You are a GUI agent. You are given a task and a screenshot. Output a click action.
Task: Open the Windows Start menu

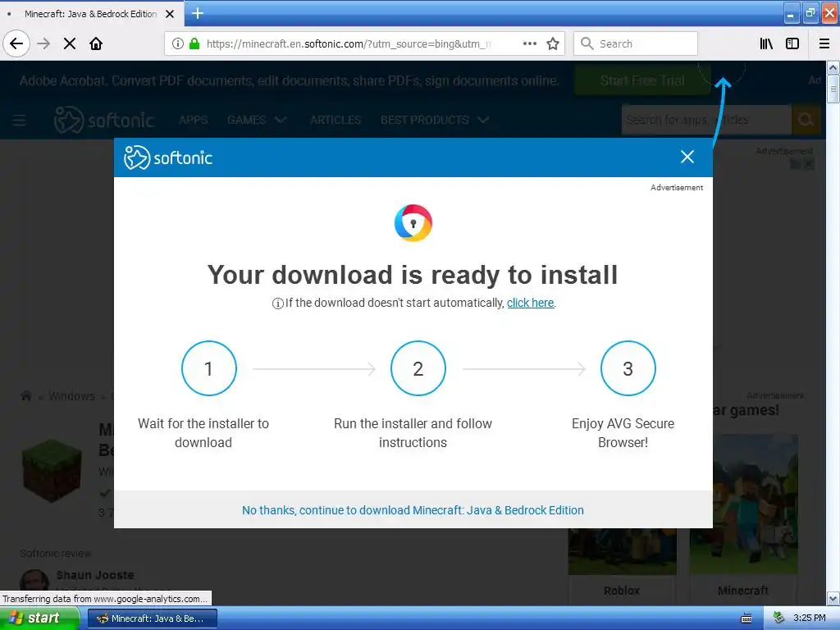click(x=39, y=618)
